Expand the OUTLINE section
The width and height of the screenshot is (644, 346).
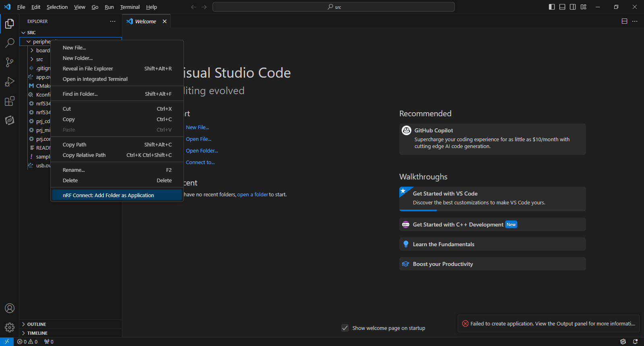point(37,324)
